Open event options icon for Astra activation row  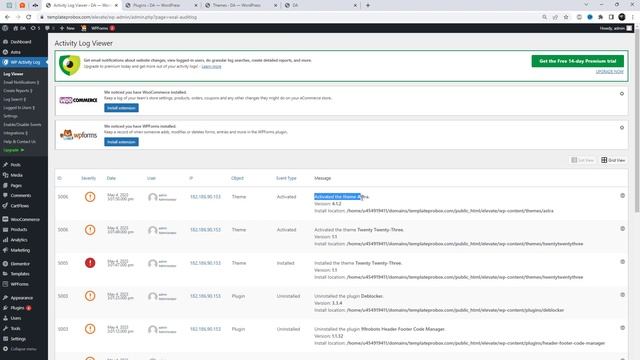click(x=622, y=196)
